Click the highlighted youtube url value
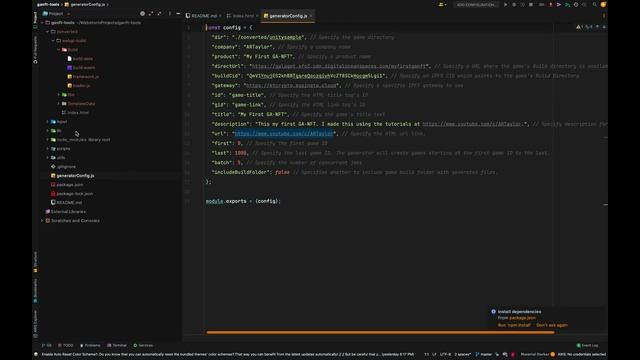The image size is (640, 360). point(284,133)
